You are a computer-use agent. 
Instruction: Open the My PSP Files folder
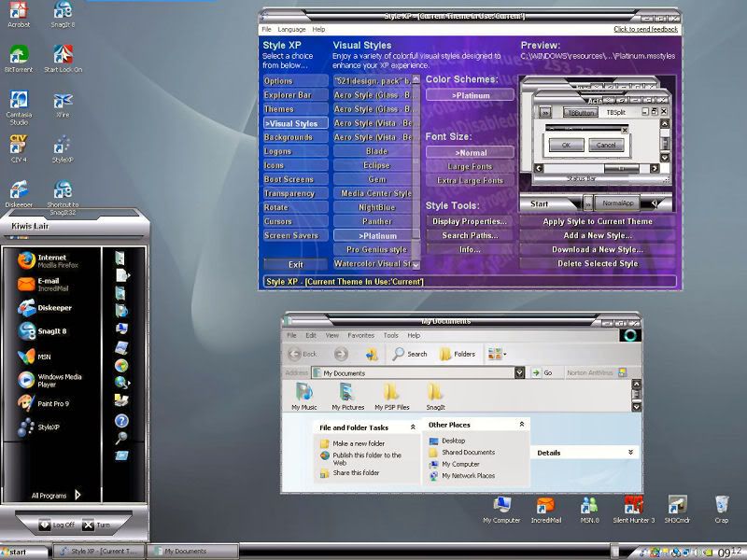[x=391, y=397]
